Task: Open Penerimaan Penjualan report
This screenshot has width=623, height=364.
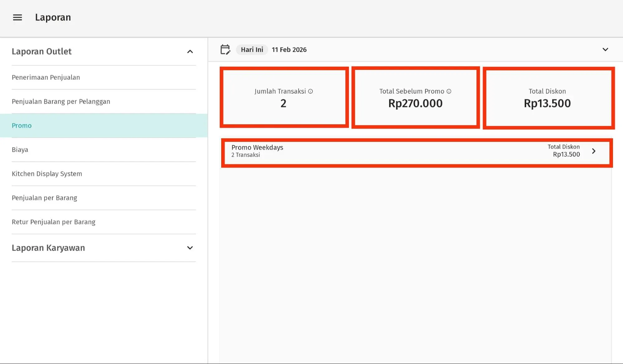Action: [x=46, y=77]
